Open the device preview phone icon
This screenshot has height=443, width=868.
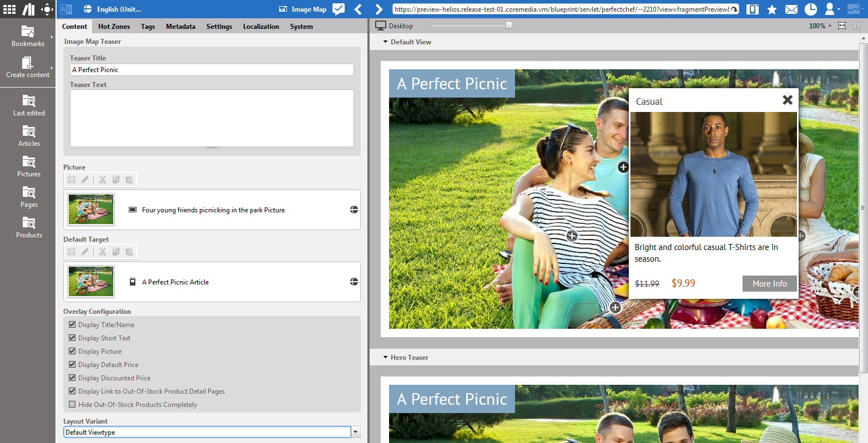[753, 9]
